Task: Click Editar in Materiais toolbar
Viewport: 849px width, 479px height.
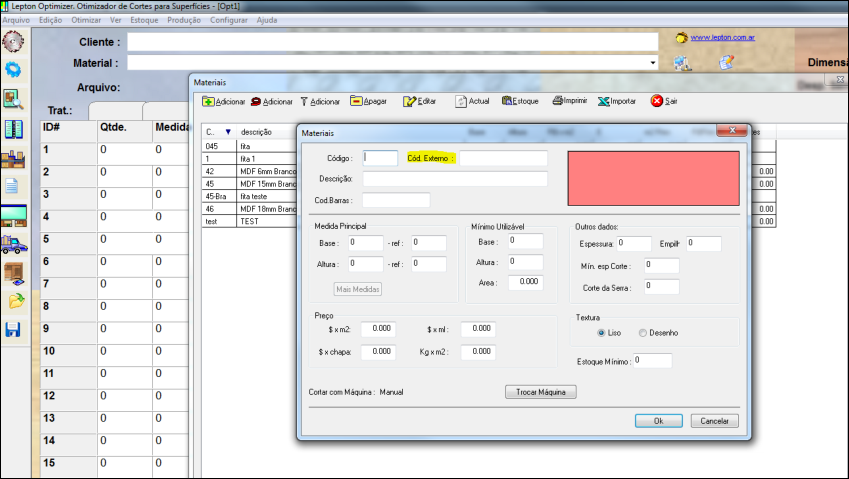Action: point(420,101)
